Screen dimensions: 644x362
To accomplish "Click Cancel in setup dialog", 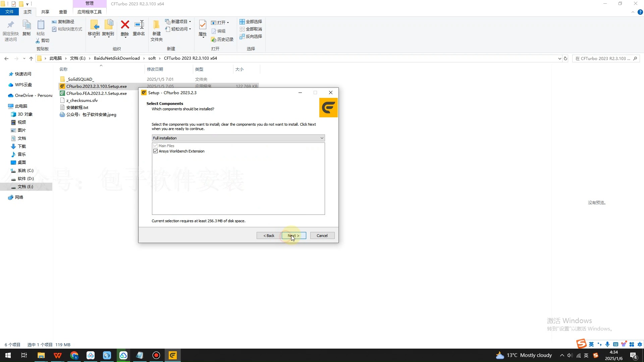I will [x=322, y=236].
